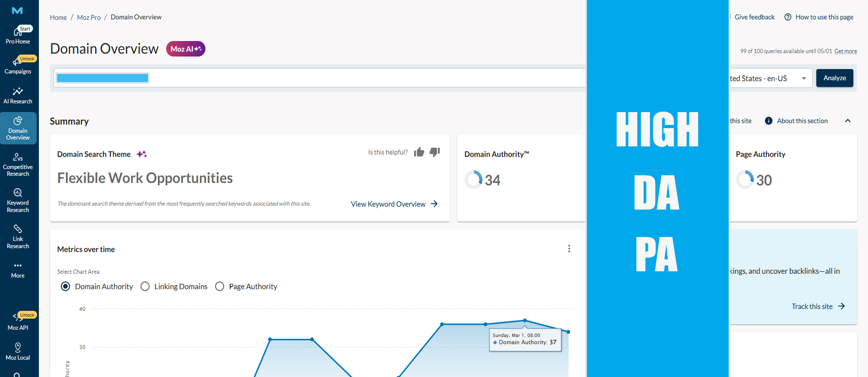This screenshot has height=377, width=868.
Task: Open Moz API in sidebar
Action: click(x=18, y=321)
